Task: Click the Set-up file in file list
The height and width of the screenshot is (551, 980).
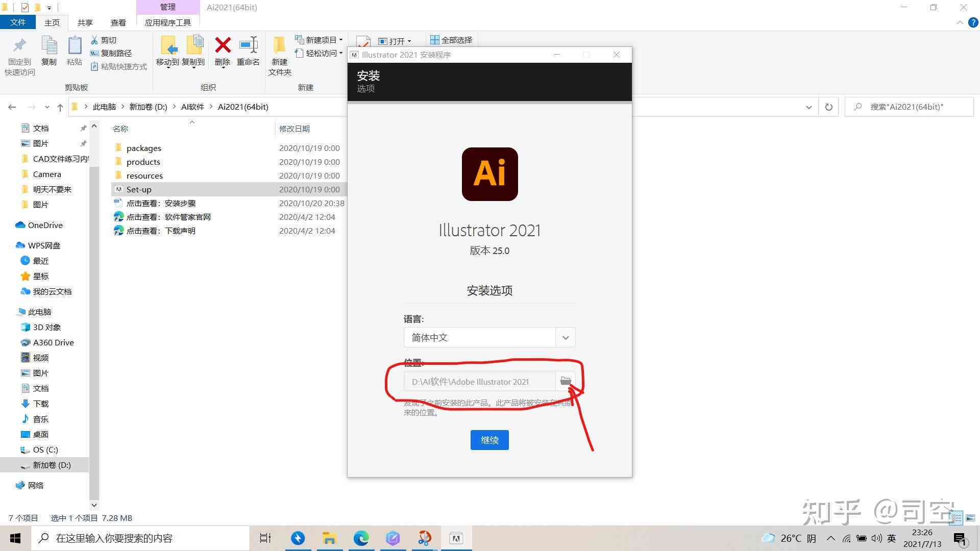Action: pyautogui.click(x=139, y=189)
